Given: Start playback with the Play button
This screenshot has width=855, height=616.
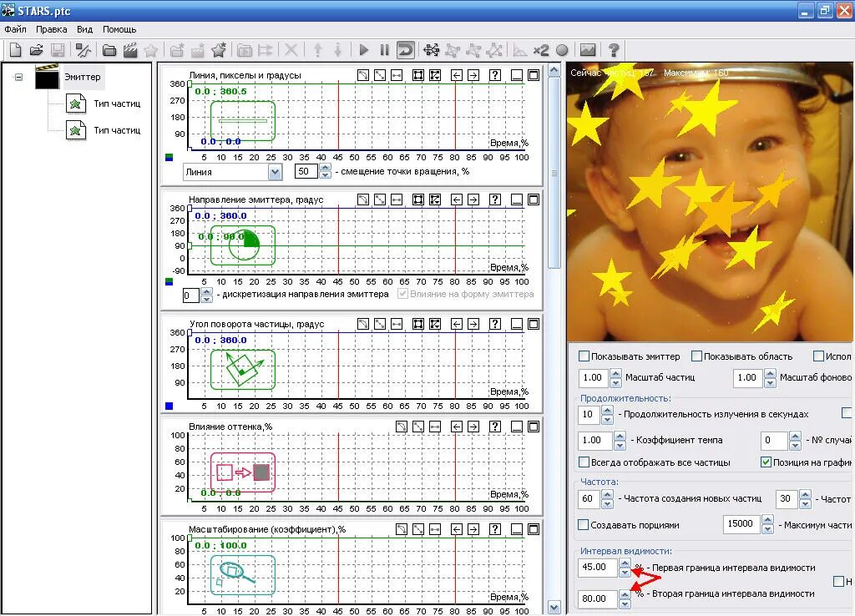Looking at the screenshot, I should [364, 50].
